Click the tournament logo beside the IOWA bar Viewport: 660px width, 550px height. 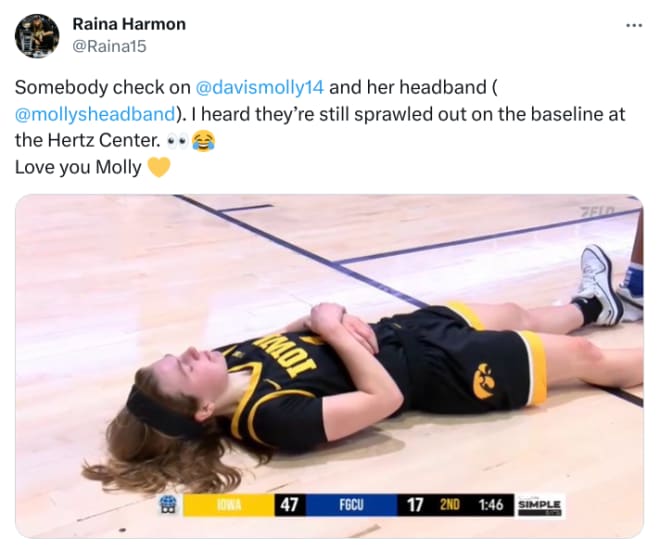pos(168,505)
